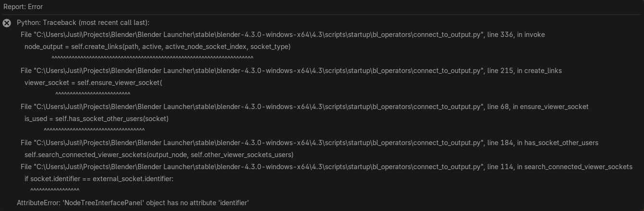644x211 pixels.
Task: Click the caret markers under self.ensure_viewer_socket
Action: coord(93,94)
